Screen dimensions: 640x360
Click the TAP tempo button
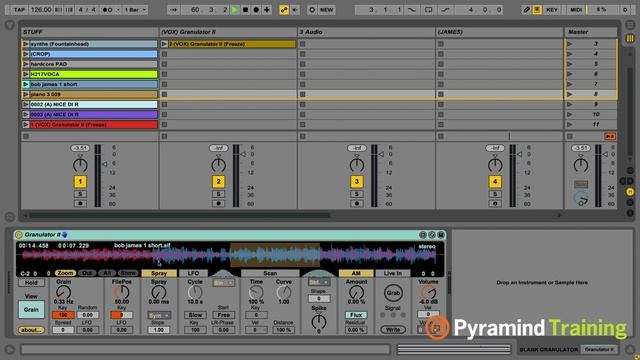pos(19,10)
